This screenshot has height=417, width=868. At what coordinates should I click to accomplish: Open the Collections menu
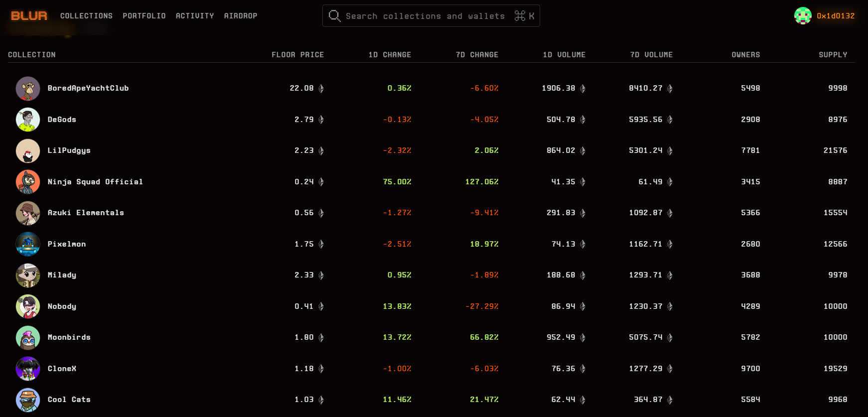(x=86, y=16)
